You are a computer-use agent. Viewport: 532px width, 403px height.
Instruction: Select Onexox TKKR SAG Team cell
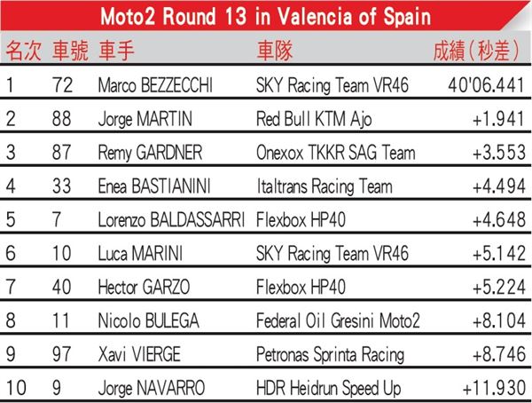click(335, 153)
